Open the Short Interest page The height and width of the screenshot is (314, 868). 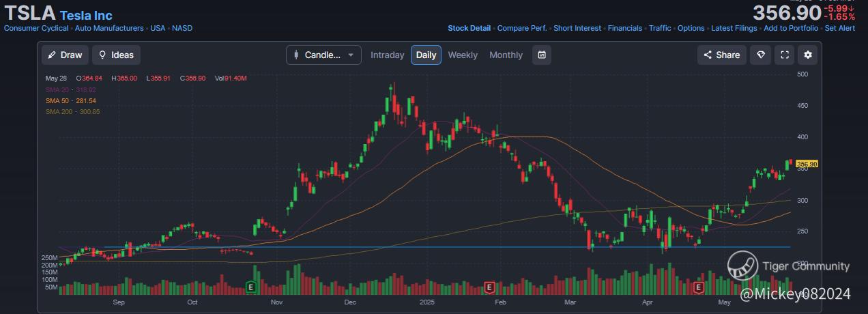point(577,29)
